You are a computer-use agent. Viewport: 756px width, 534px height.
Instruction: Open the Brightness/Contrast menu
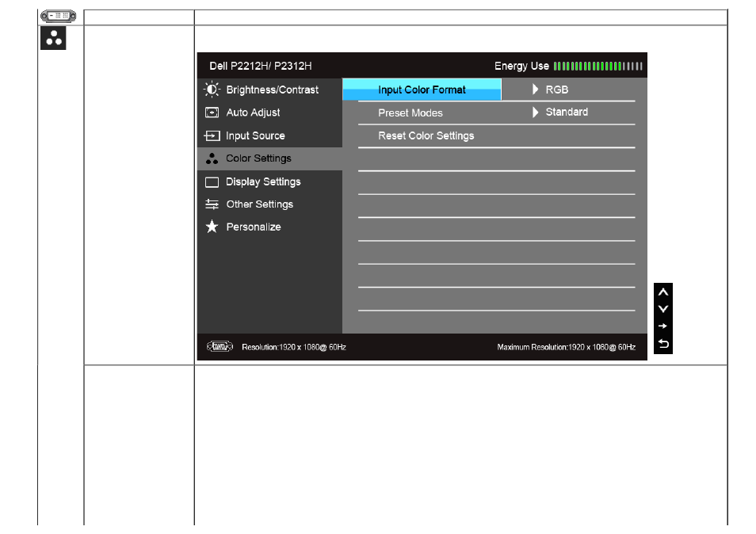pos(269,90)
